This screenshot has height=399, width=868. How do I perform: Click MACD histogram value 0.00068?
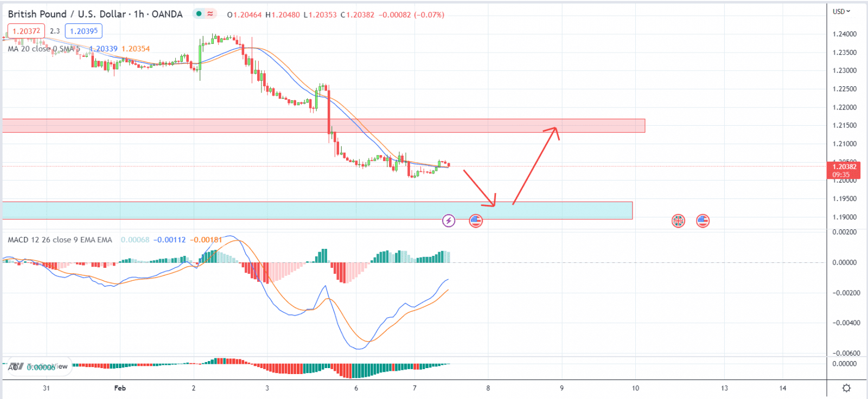[135, 240]
